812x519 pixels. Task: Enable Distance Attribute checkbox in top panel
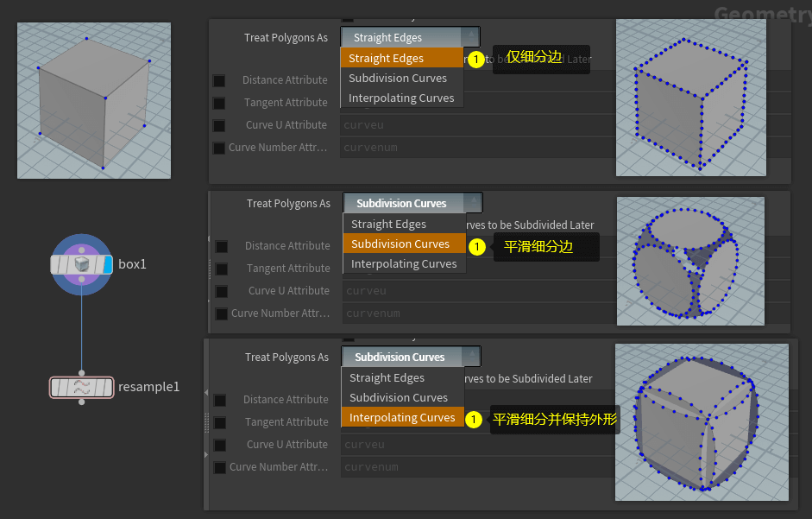click(x=219, y=80)
